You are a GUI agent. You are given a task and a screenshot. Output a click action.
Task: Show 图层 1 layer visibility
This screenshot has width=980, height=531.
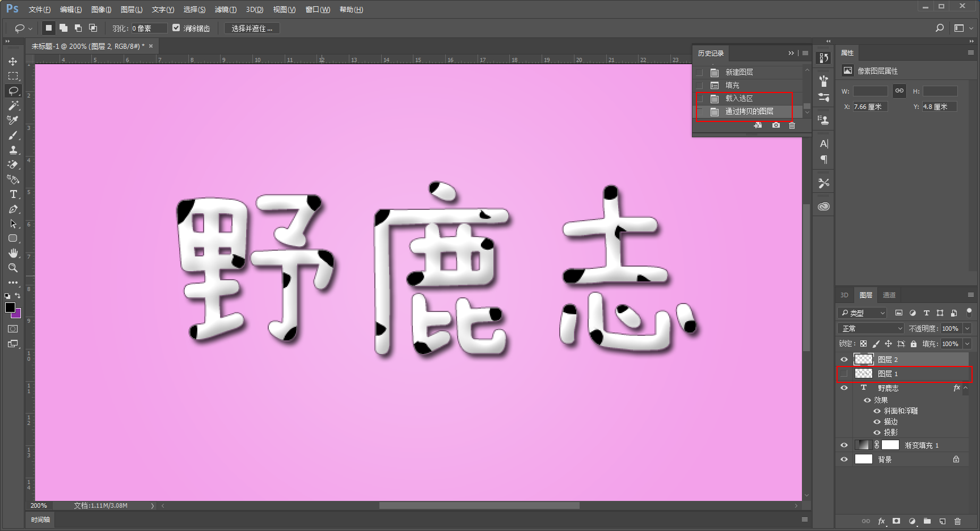(844, 373)
